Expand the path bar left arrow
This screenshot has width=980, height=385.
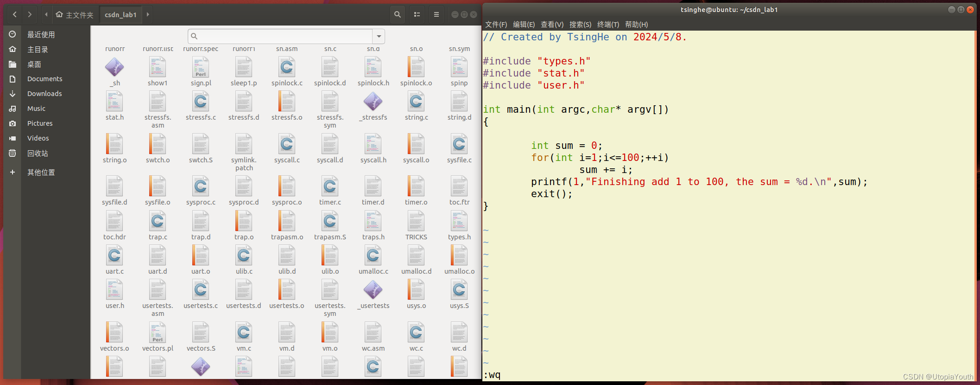(46, 14)
